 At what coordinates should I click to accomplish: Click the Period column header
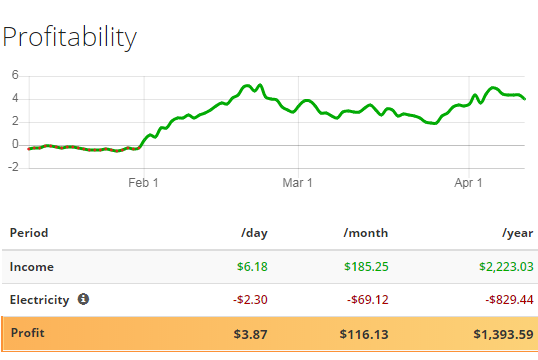coord(29,233)
